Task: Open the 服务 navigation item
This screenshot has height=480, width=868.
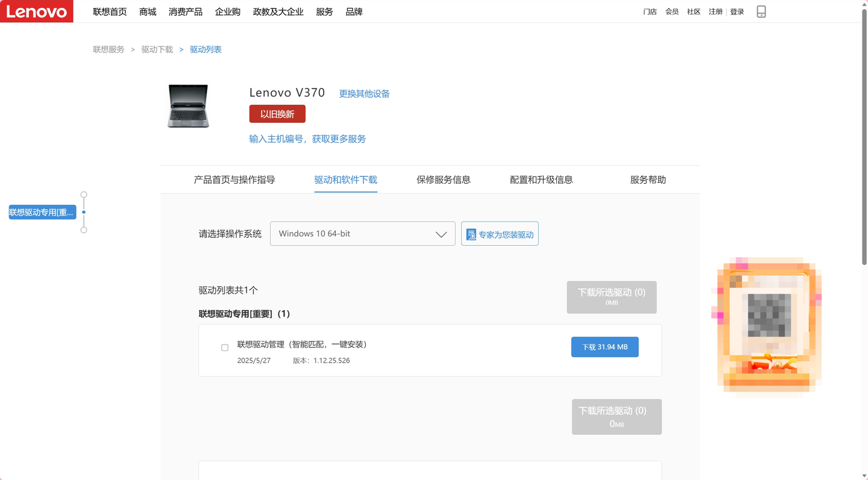Action: click(324, 12)
